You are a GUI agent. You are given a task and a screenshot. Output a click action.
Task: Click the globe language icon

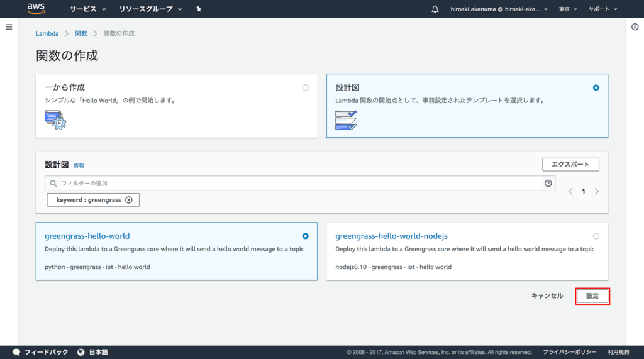[81, 352]
